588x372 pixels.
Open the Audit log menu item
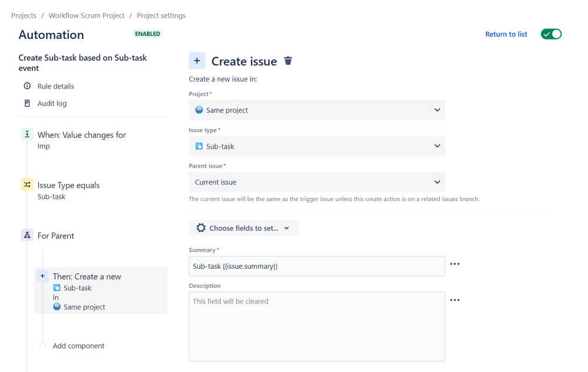coord(52,103)
